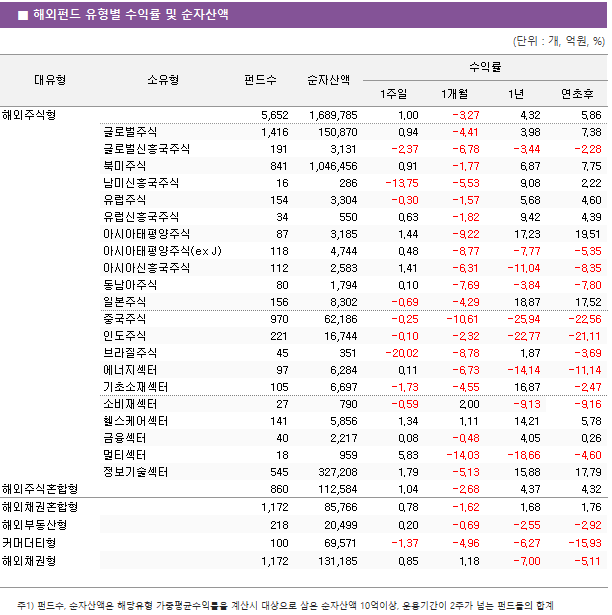Click the 5.83 weekly return of 멀티섹터
Screen dimensions: 612x615
(408, 455)
